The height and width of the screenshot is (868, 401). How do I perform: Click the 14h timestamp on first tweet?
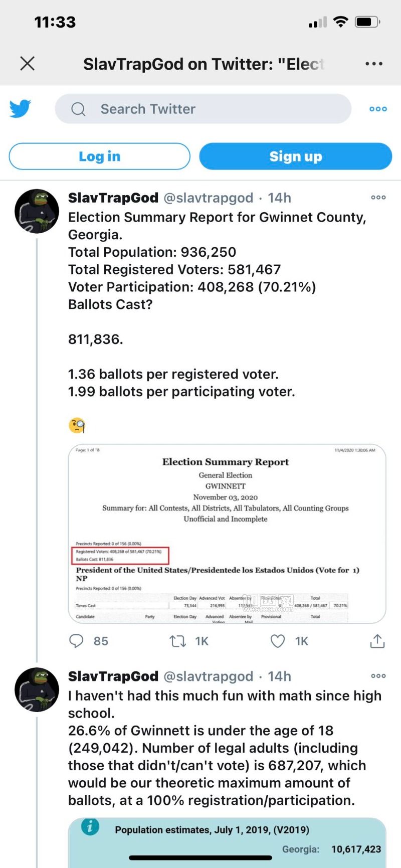tap(279, 198)
